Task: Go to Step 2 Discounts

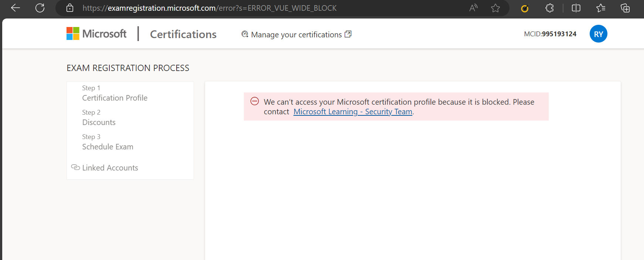Action: click(x=99, y=122)
